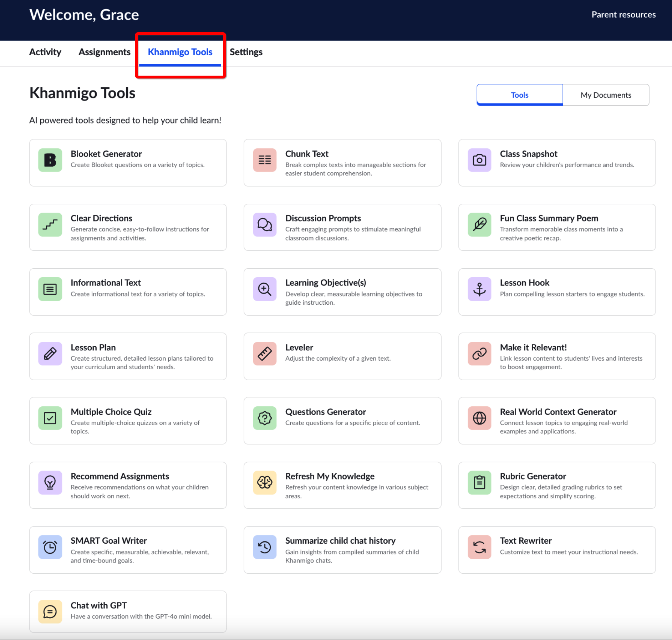
Task: Click the Text Rewriter arrows icon
Action: coord(479,547)
